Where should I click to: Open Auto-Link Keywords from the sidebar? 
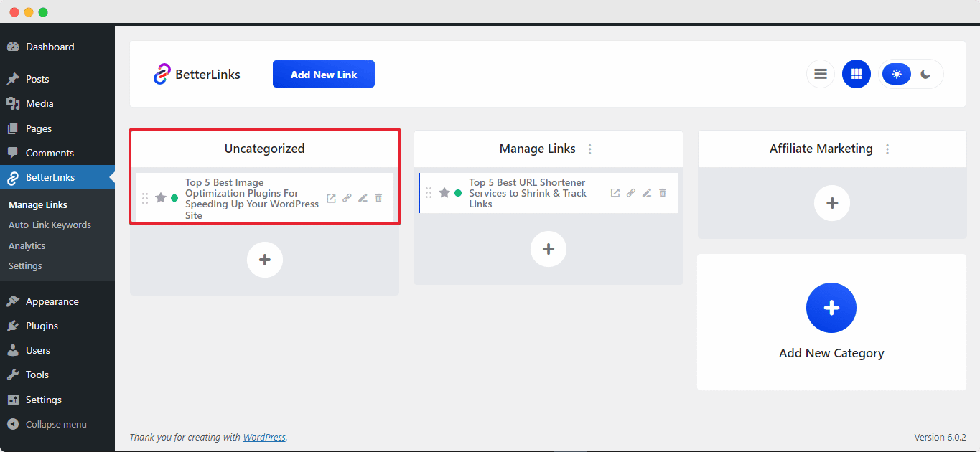[49, 225]
